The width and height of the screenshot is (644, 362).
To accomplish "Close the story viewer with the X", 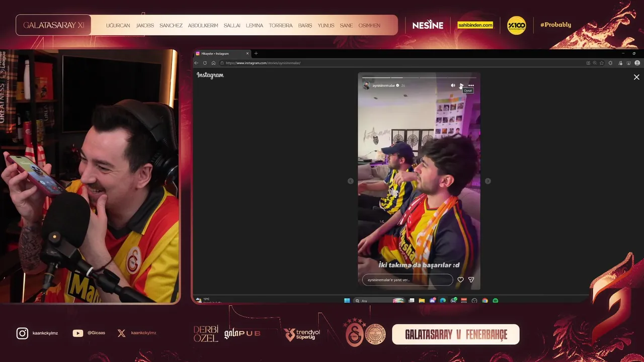I will 636,77.
